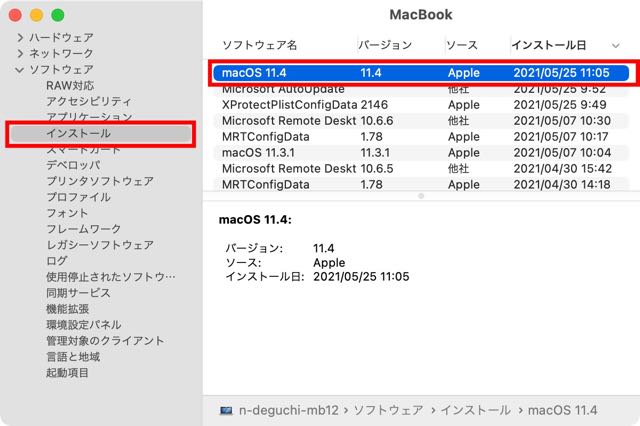
Task: Sort by ソフトウェア名 column header
Action: (260, 45)
